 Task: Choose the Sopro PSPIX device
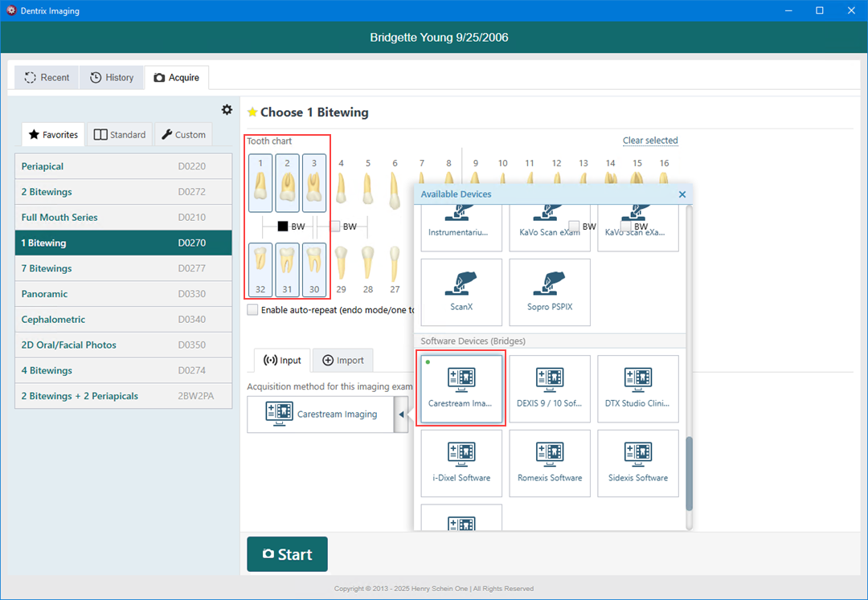(x=550, y=292)
